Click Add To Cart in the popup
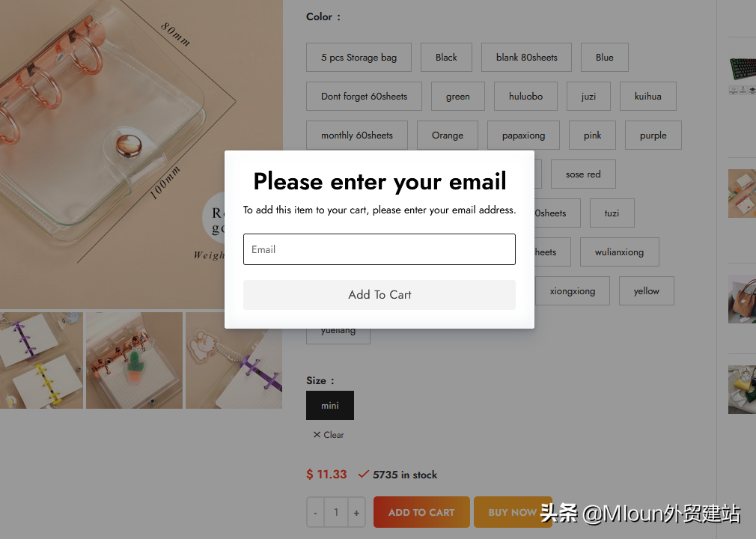This screenshot has height=539, width=756. point(379,294)
